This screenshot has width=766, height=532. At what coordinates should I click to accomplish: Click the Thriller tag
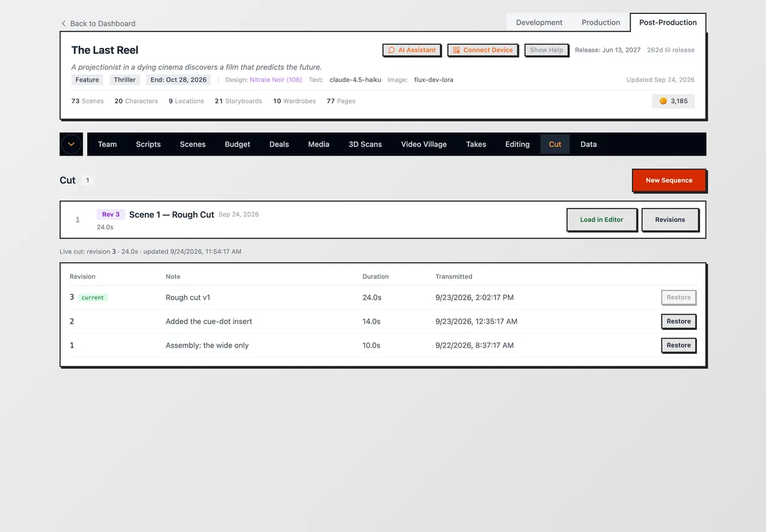(x=125, y=80)
